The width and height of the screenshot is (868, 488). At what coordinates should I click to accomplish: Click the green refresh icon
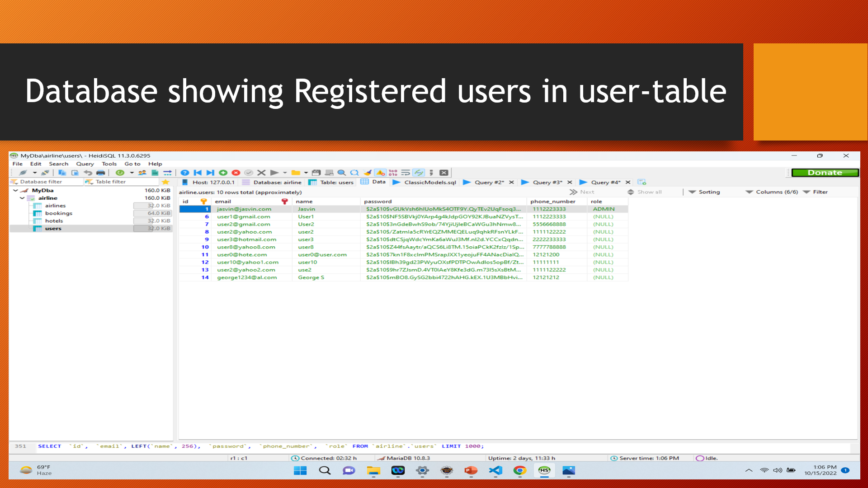pyautogui.click(x=120, y=173)
